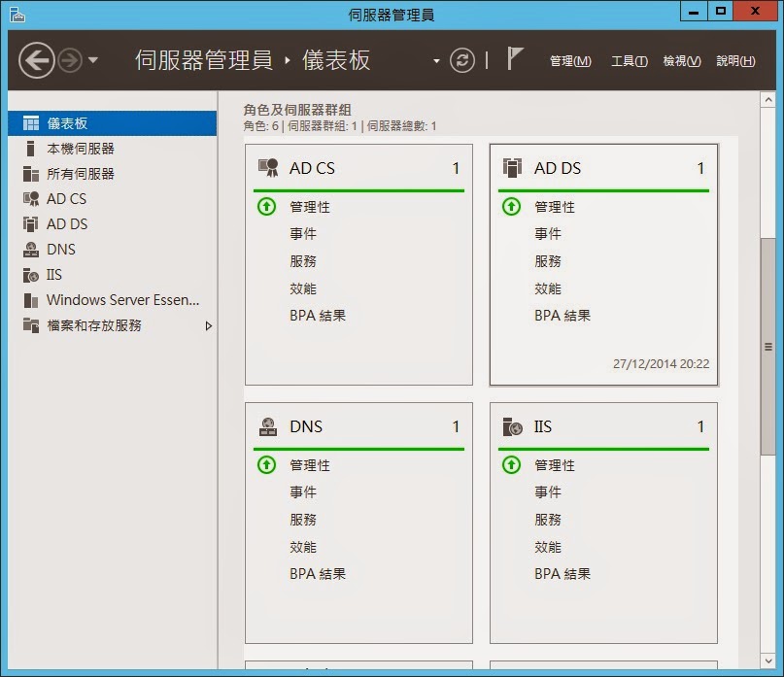Screen dimensions: 784x677
Task: Click the AD DS tile header icon
Action: [512, 168]
